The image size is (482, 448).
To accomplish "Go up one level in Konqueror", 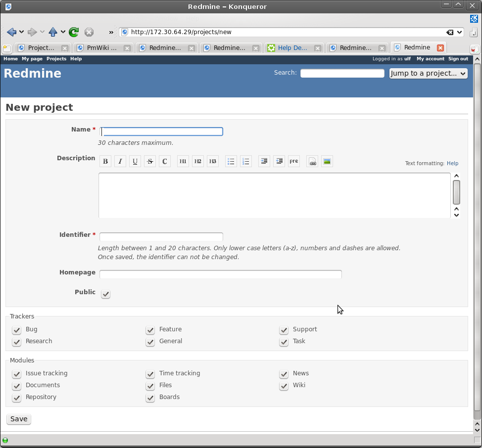I will click(x=53, y=32).
